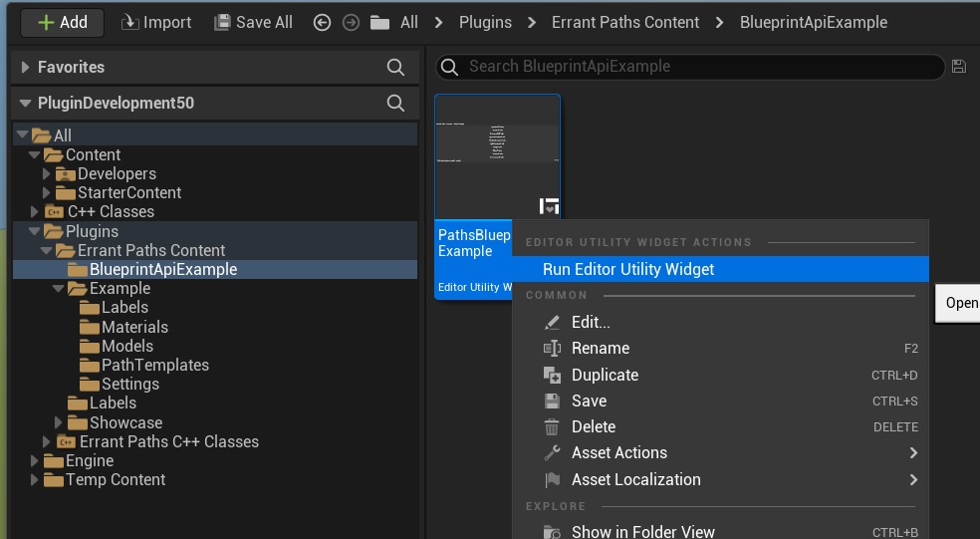Click the search icon in Favorites panel
980x539 pixels.
click(395, 67)
